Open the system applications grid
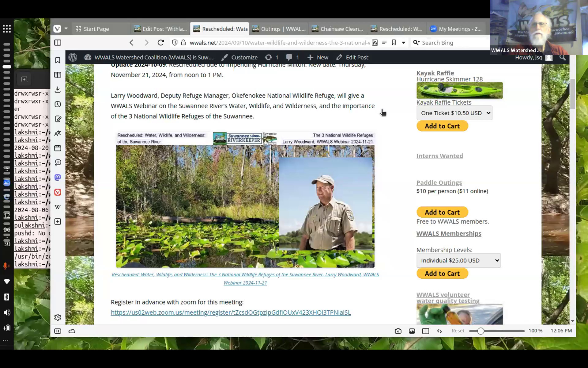The width and height of the screenshot is (588, 368). (x=7, y=29)
